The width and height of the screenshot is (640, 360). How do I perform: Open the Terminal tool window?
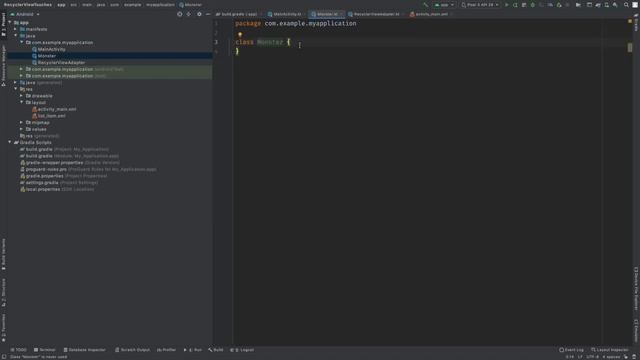tap(44, 350)
